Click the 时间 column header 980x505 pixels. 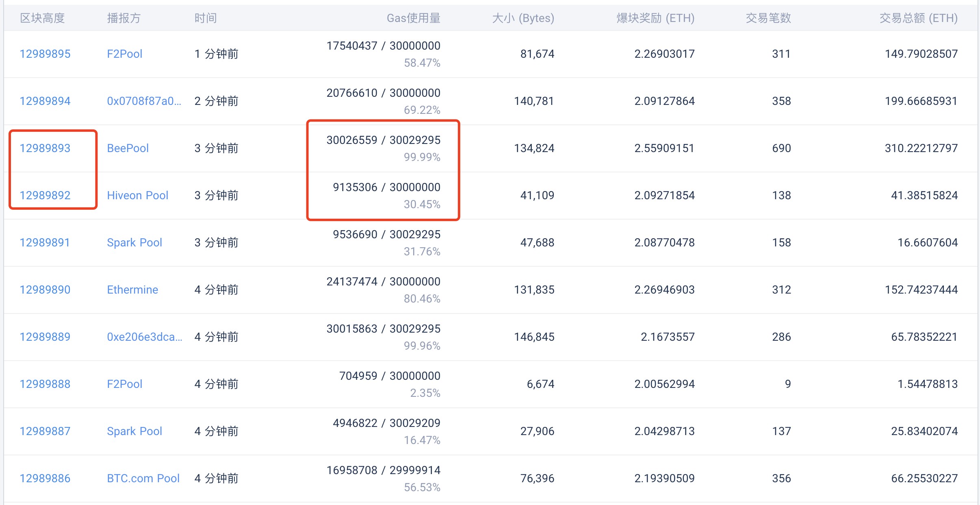click(206, 18)
